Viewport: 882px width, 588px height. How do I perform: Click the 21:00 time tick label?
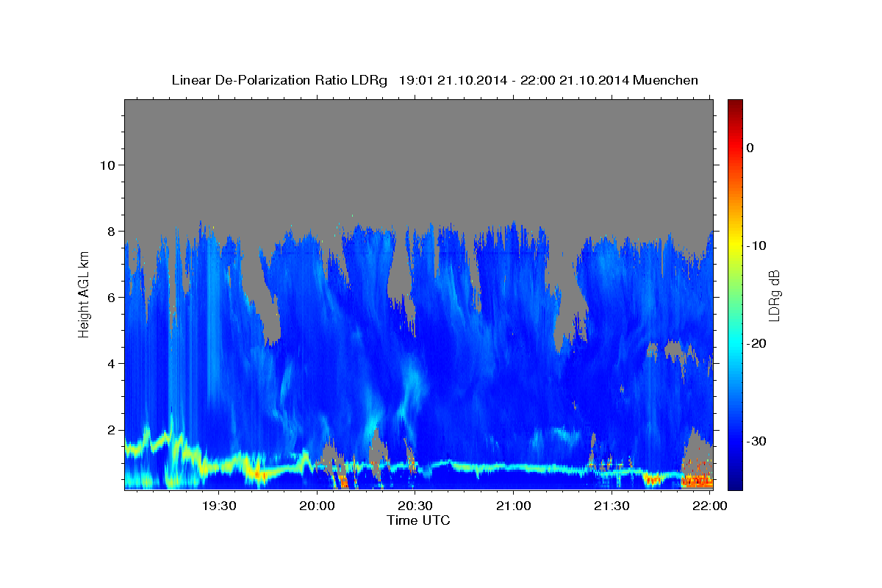pos(514,506)
